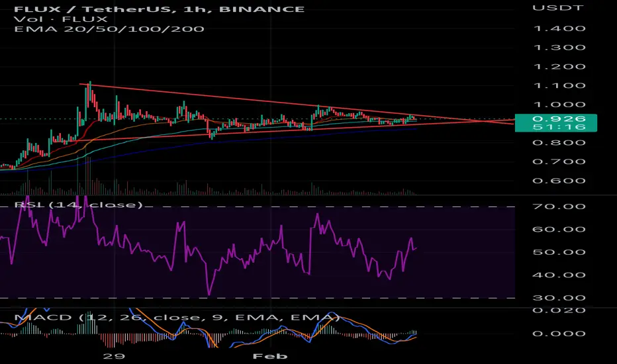Click the RSI 50.00 level label
Screen dimensions: 617x364
tap(559, 252)
